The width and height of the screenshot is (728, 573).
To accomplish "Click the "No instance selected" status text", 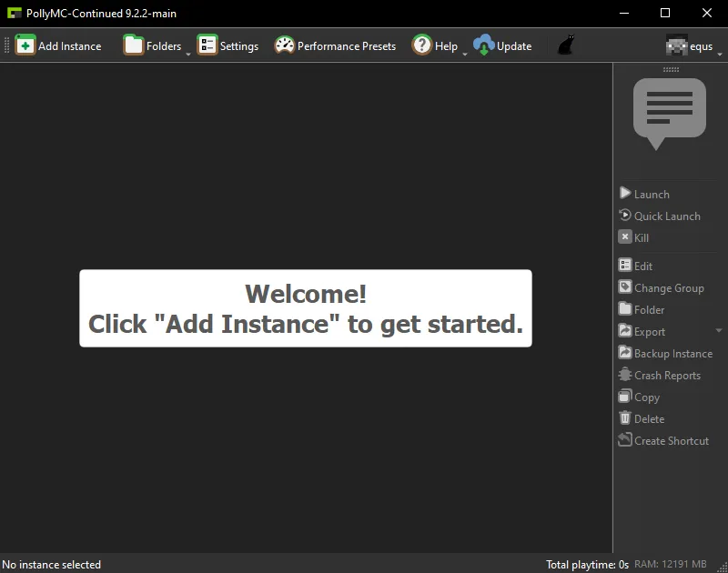I will tap(52, 564).
